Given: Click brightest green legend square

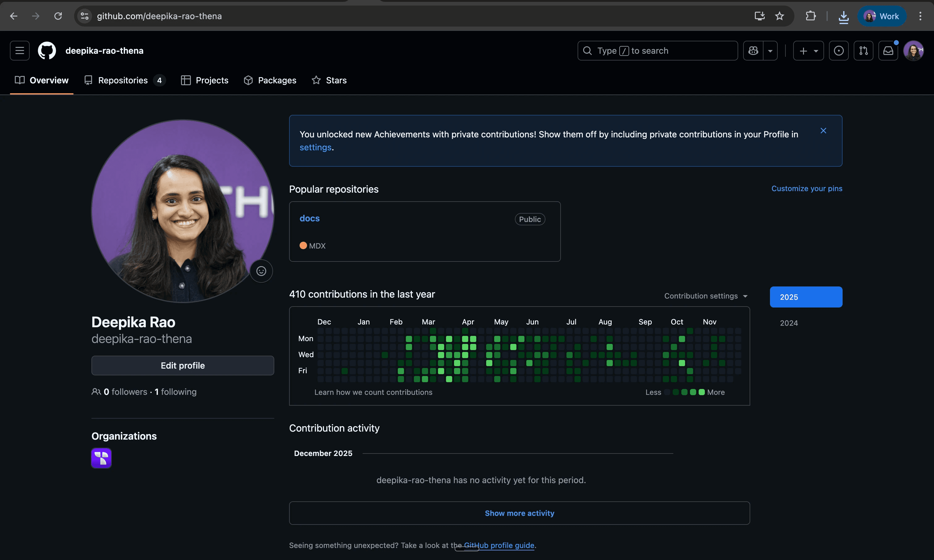Looking at the screenshot, I should coord(701,392).
